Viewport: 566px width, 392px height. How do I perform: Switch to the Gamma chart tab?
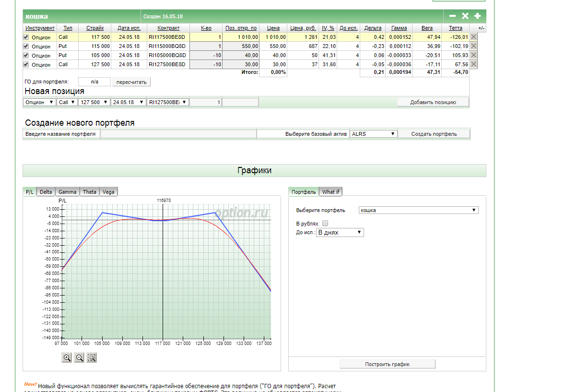[68, 191]
